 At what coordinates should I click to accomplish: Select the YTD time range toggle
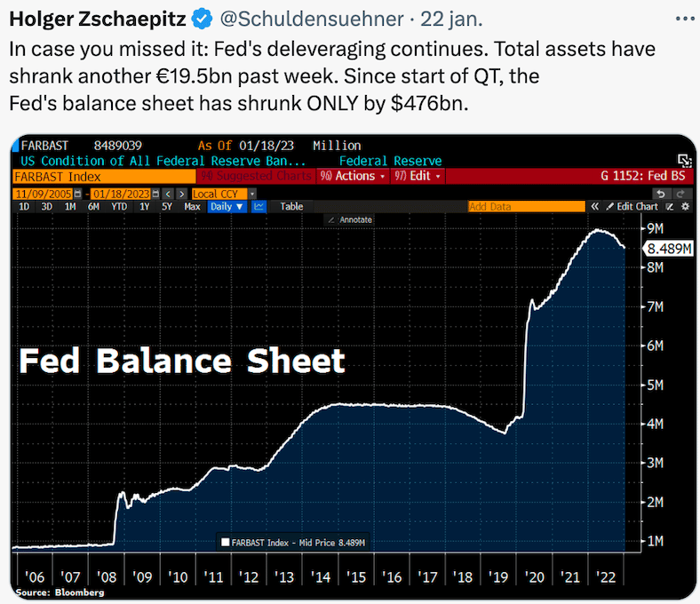click(119, 207)
